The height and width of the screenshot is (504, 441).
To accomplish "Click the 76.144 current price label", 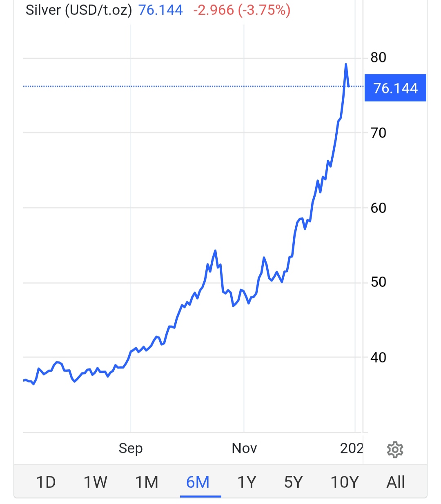I will [395, 88].
